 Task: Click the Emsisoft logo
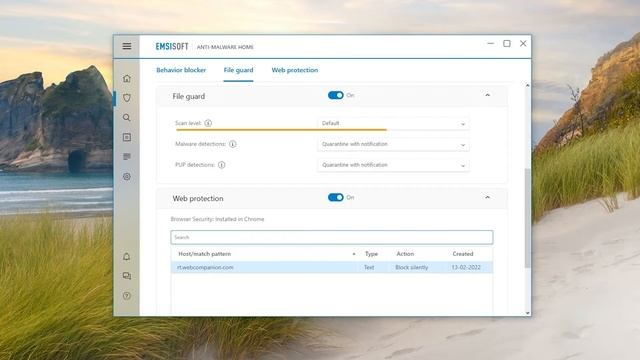[172, 47]
